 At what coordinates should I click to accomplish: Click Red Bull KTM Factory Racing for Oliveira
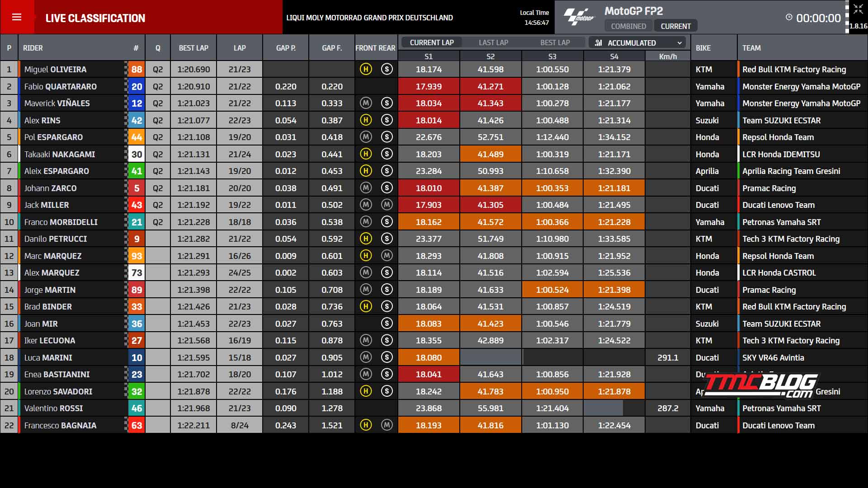pos(794,70)
